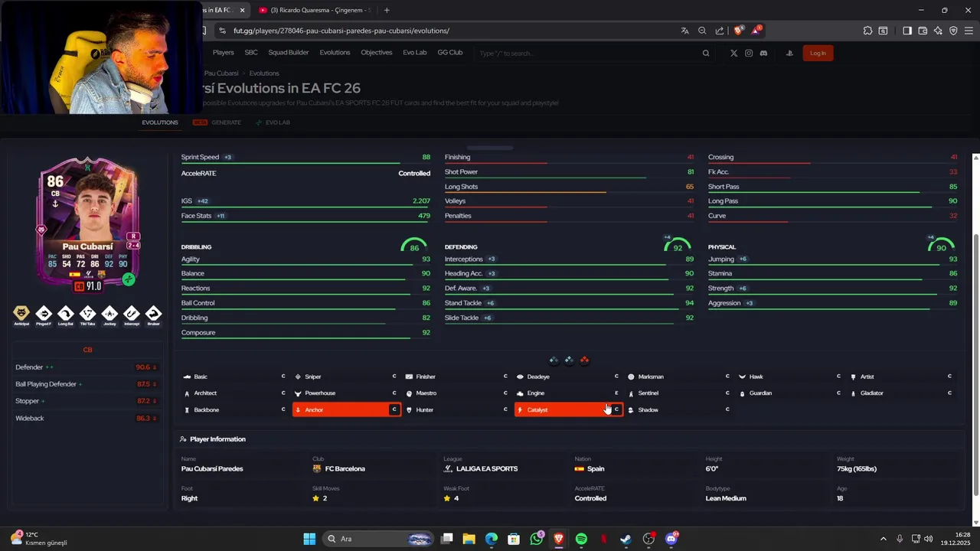
Task: Apply the Anchor chemistry style
Action: 346,409
